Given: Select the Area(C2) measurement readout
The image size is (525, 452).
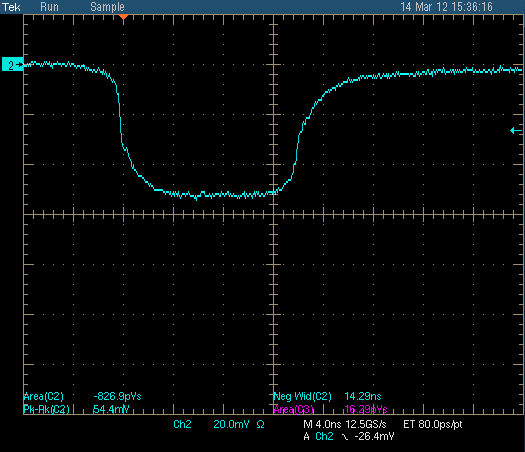Looking at the screenshot, I should (82, 396).
